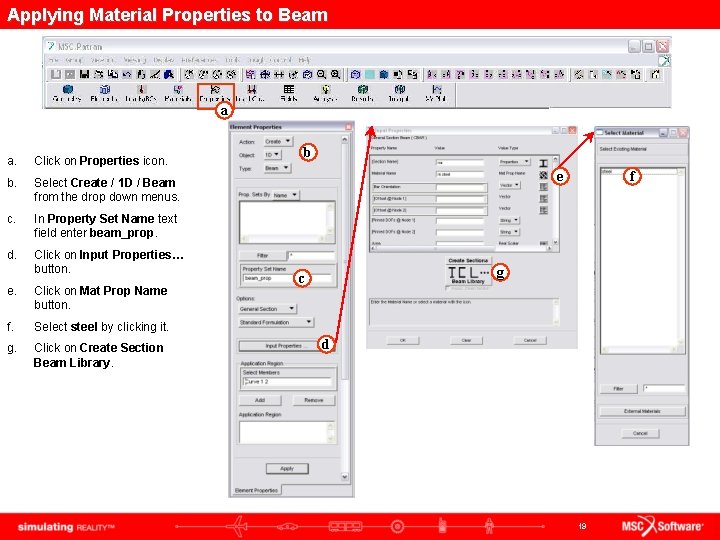Open the Standard Formulation dropdown
720x540 pixels.
[x=276, y=322]
